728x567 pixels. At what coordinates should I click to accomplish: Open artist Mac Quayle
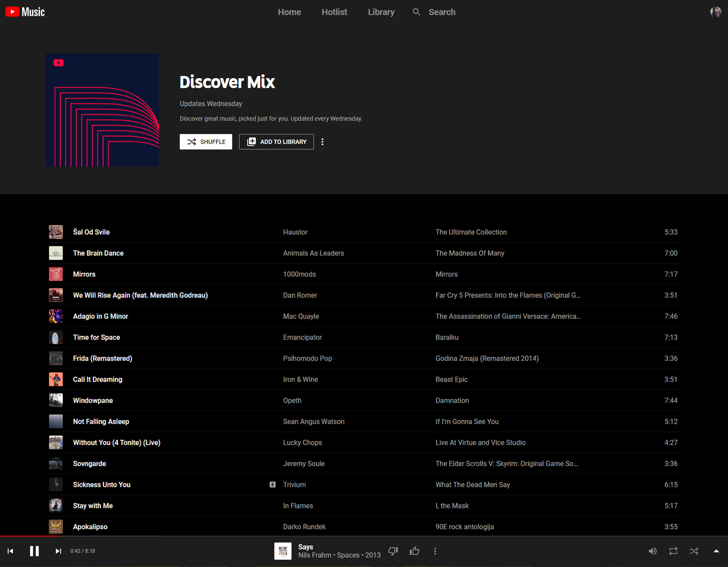coord(301,316)
